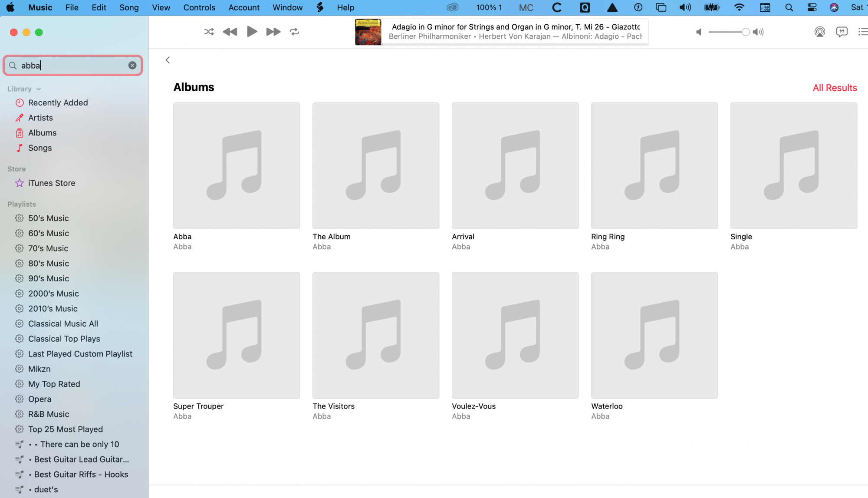Click the All Results link

point(835,88)
